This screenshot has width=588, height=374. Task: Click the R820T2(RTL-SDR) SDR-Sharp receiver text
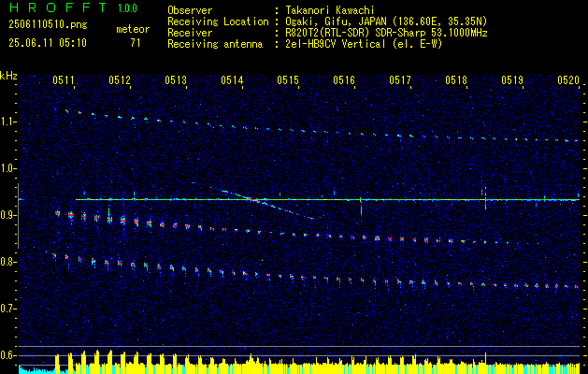(386, 33)
